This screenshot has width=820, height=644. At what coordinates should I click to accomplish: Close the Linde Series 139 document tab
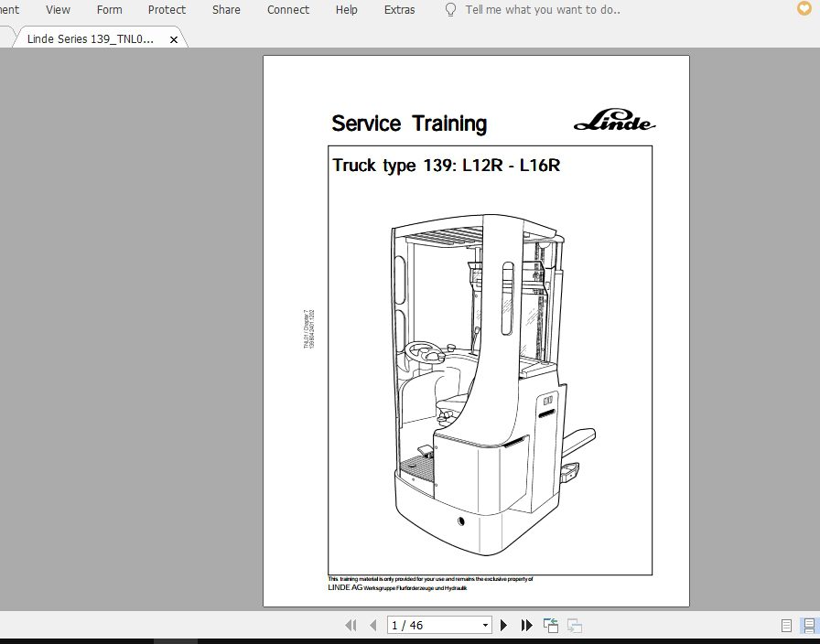174,40
